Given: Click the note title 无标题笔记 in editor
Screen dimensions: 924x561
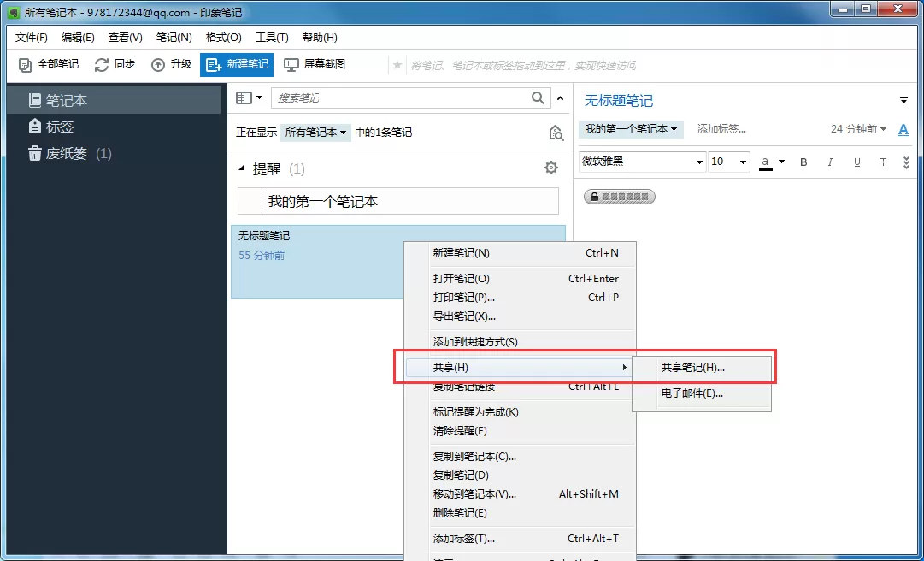Looking at the screenshot, I should (619, 101).
